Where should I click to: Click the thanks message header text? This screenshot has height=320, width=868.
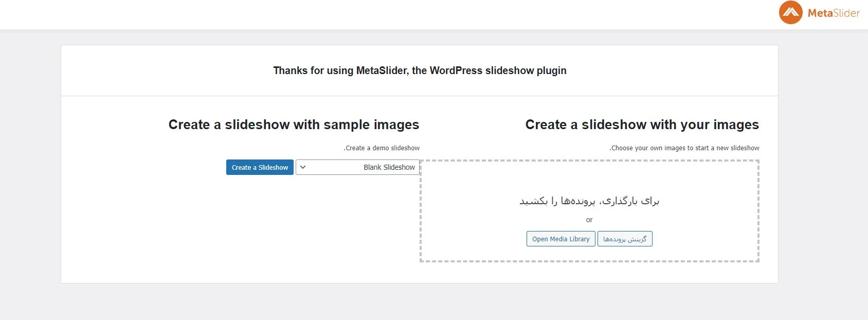coord(420,70)
